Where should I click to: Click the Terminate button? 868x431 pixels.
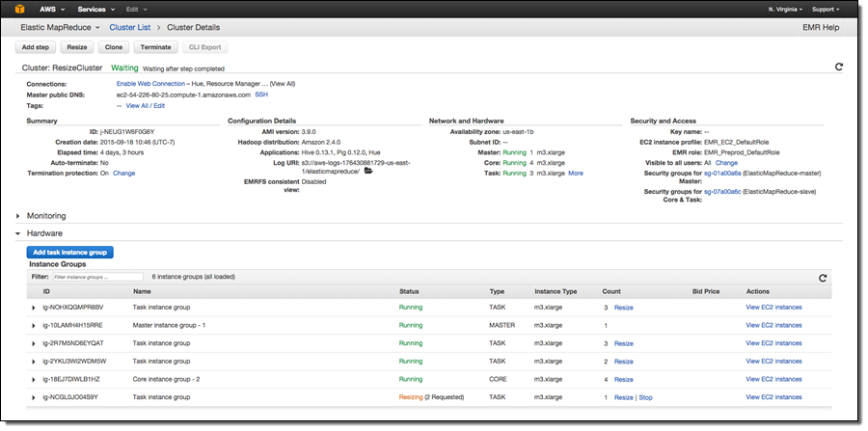pos(155,47)
